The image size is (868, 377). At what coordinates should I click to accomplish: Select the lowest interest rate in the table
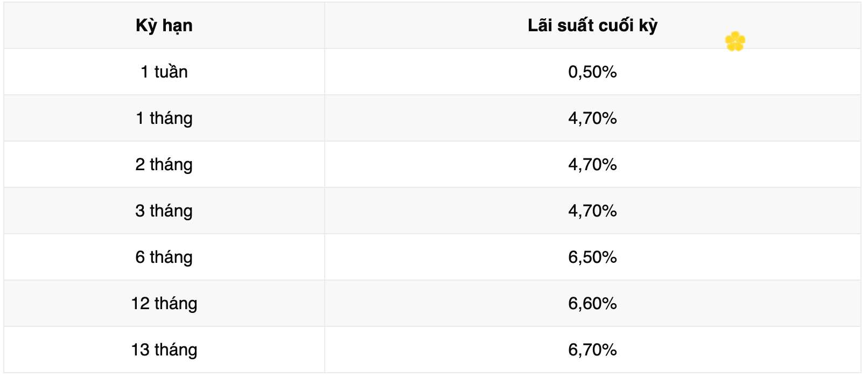[592, 72]
